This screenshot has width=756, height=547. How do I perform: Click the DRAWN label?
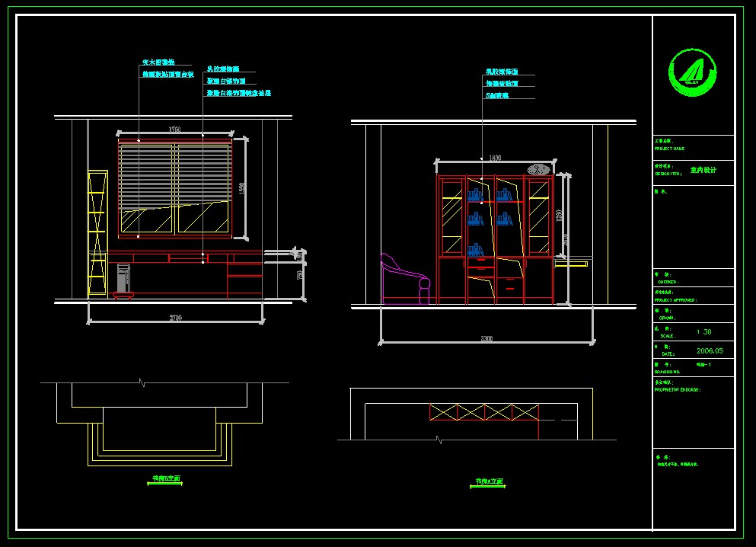(x=667, y=318)
